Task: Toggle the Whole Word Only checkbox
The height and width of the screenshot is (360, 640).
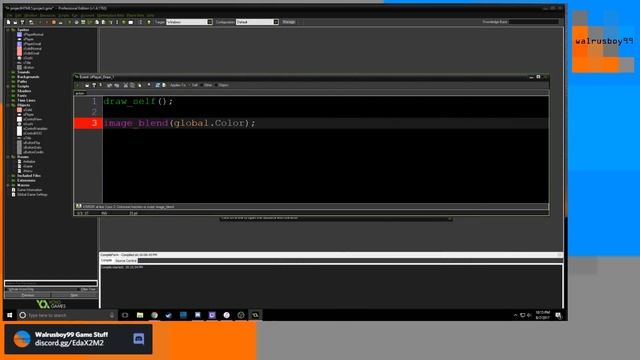Action: pos(7,289)
